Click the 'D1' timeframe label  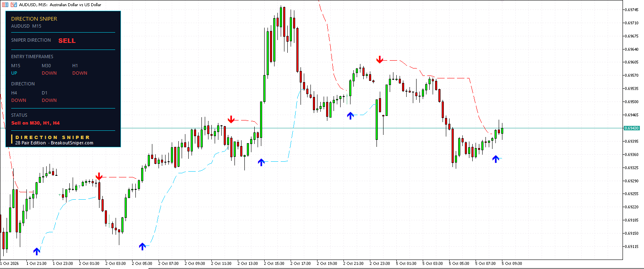point(45,93)
